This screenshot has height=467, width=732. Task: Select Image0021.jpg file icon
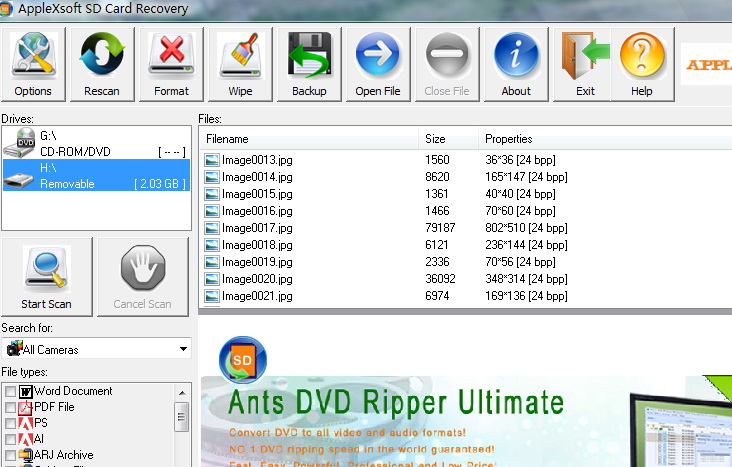coord(211,296)
